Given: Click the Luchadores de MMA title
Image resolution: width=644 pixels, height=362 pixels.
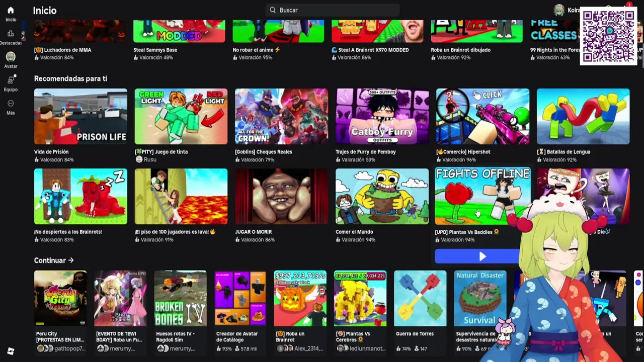Looking at the screenshot, I should click(63, 50).
